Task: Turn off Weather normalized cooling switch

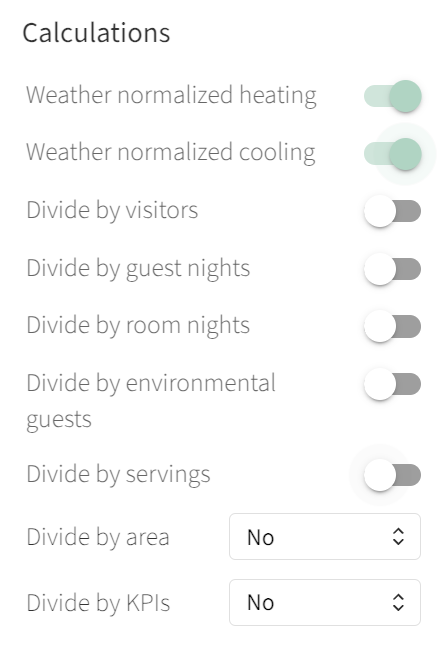Action: pyautogui.click(x=392, y=154)
